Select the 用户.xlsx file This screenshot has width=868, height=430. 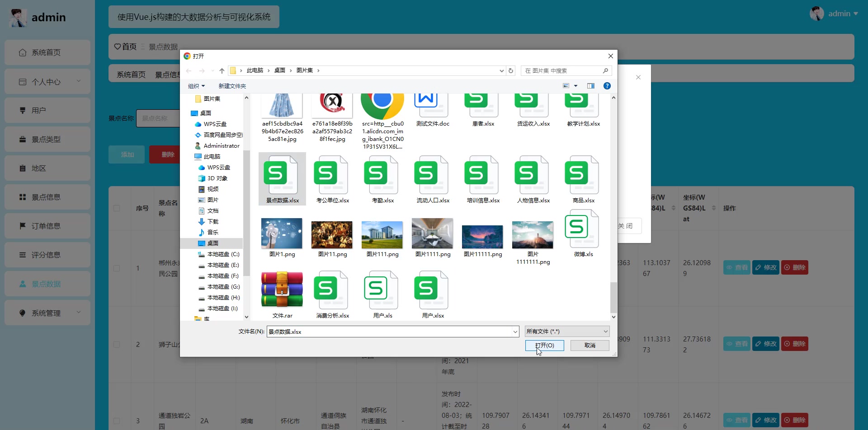click(433, 295)
